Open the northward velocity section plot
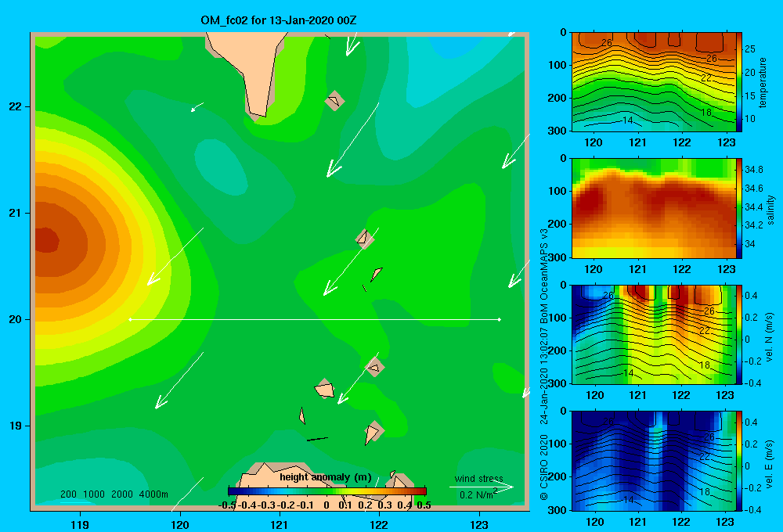This screenshot has height=532, width=783. click(654, 334)
